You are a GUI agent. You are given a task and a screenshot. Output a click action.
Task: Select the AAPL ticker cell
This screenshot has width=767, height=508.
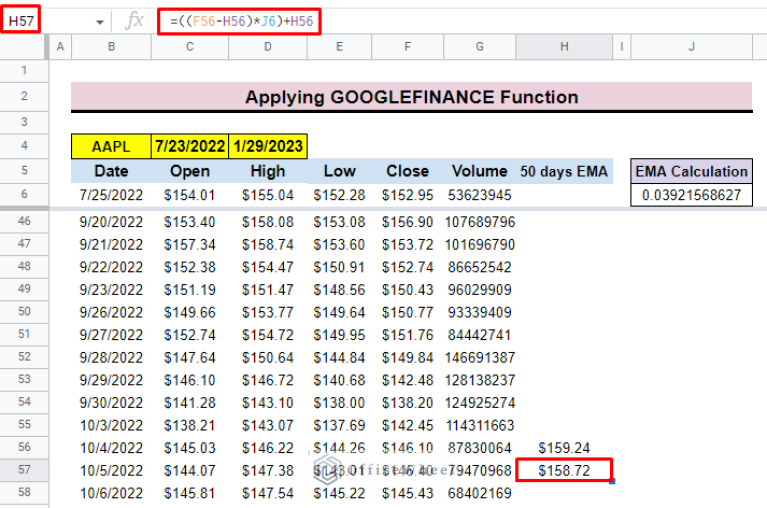111,146
